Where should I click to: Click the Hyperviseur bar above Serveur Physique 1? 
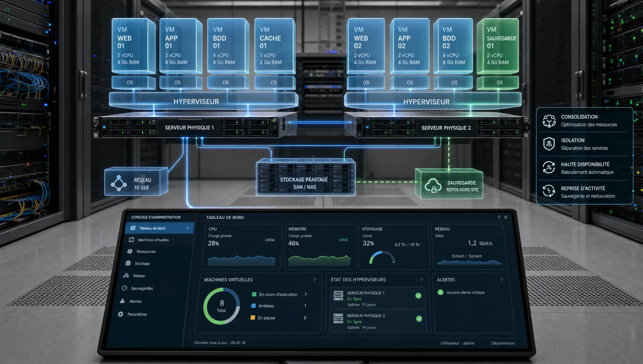click(203, 101)
